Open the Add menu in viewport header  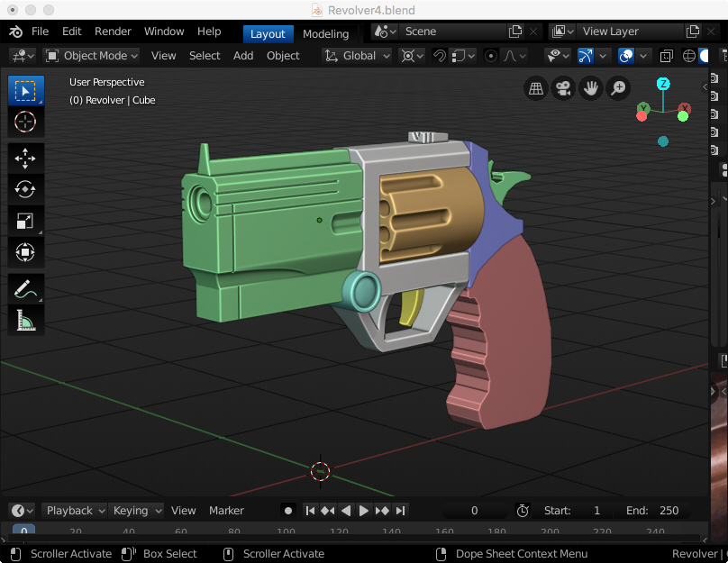click(243, 56)
